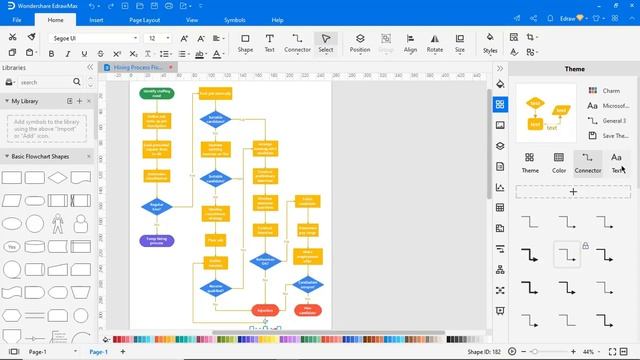Image resolution: width=640 pixels, height=360 pixels.
Task: Switch to the View tab
Action: (192, 20)
